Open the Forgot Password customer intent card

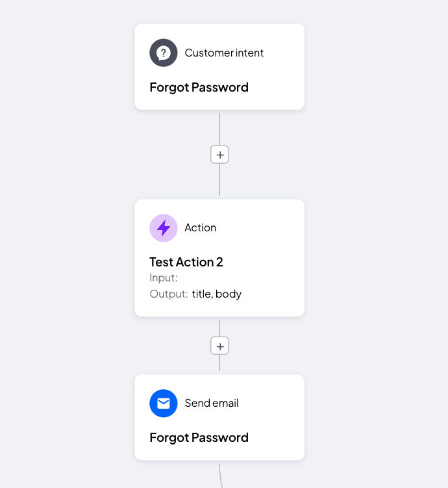click(x=219, y=66)
